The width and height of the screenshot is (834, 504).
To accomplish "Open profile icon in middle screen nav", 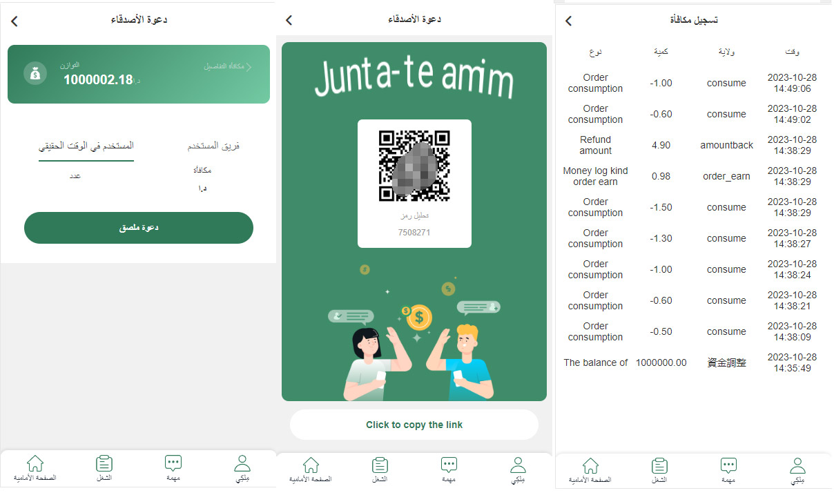I will point(518,465).
